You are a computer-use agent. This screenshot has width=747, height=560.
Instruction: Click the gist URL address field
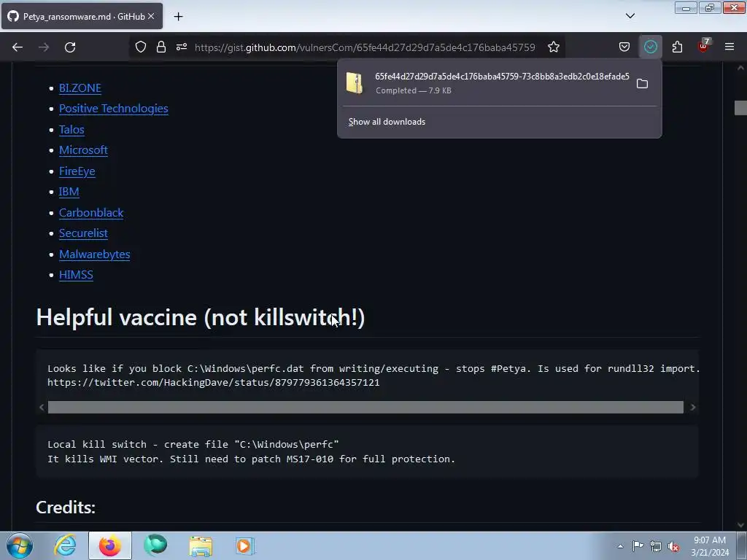pyautogui.click(x=365, y=47)
